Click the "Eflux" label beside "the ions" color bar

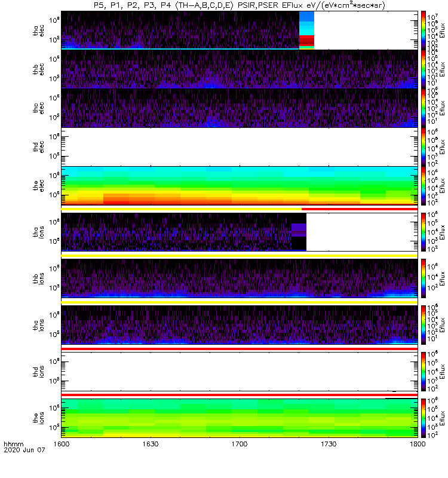(442, 418)
